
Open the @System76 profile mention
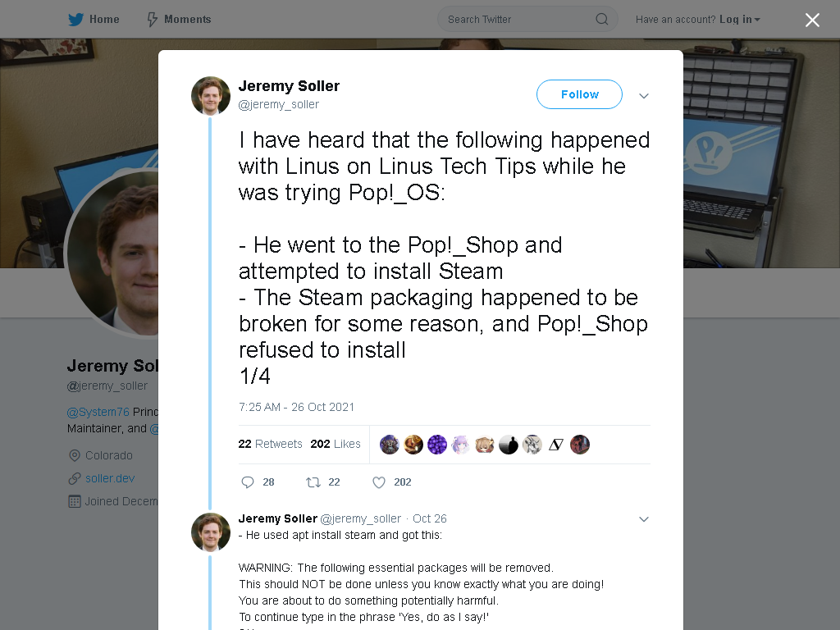[98, 412]
